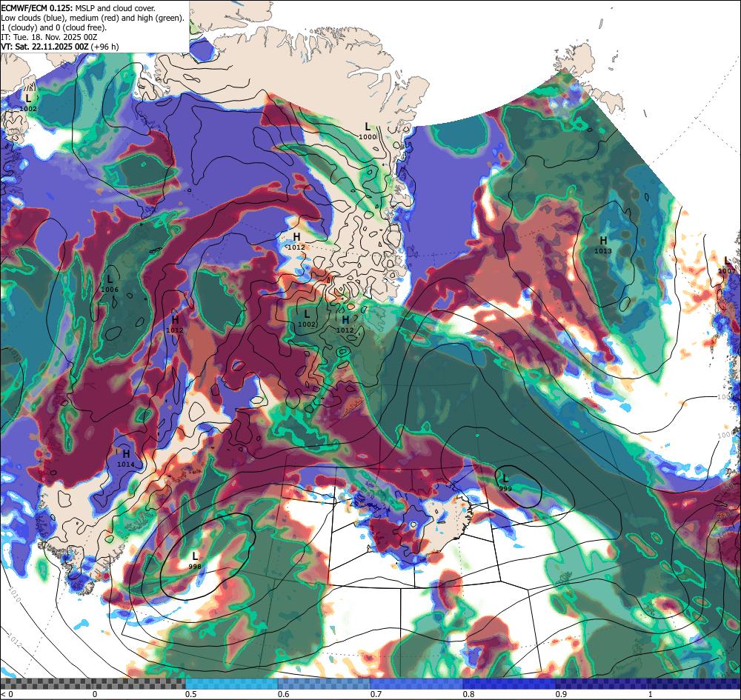Click the H 1014 high pressure center
741x700 pixels.
click(x=126, y=459)
